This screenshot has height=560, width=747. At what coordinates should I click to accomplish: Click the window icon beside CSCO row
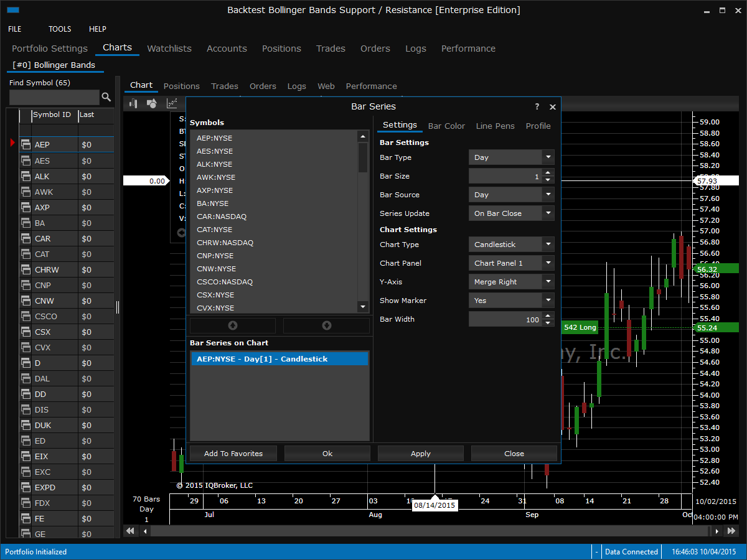tap(26, 316)
